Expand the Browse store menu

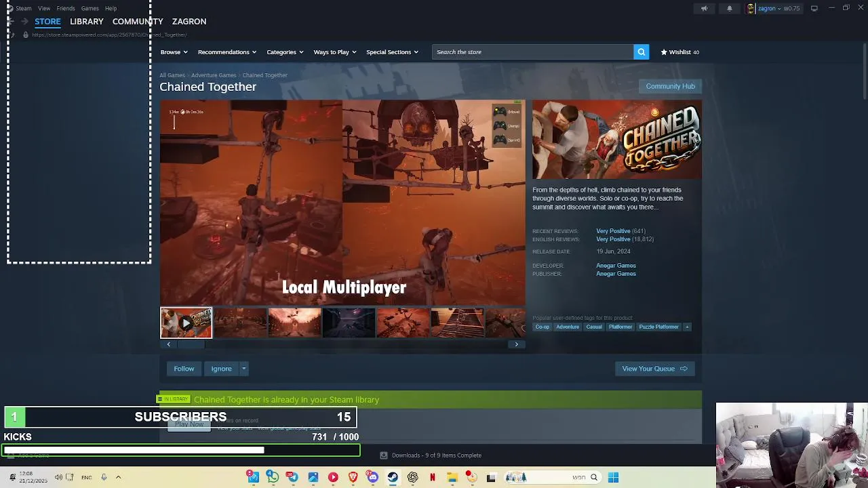tap(174, 52)
